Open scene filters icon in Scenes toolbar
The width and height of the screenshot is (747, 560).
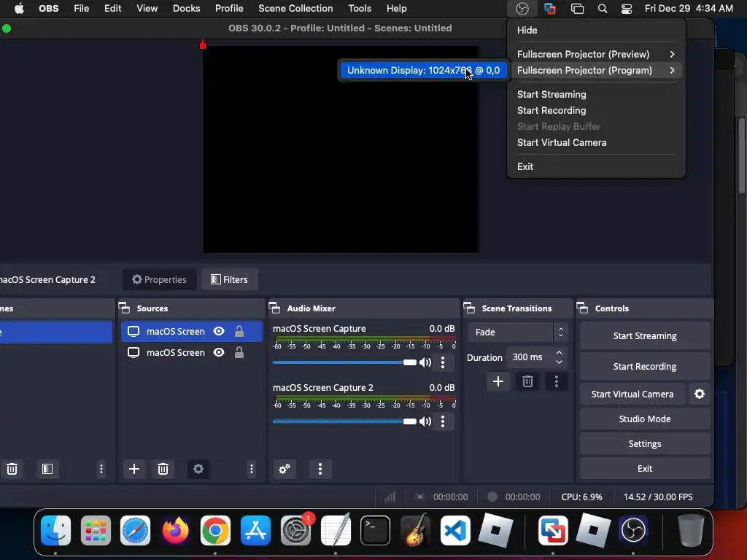(x=47, y=469)
